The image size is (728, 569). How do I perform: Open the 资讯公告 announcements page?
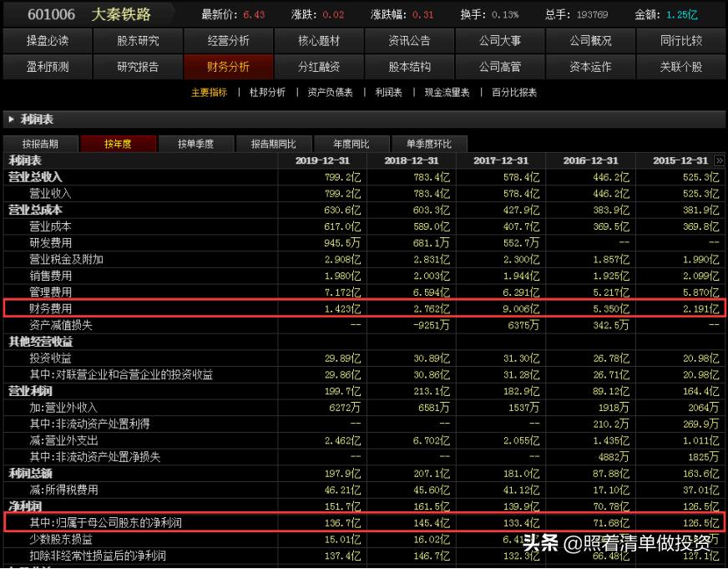pos(410,38)
